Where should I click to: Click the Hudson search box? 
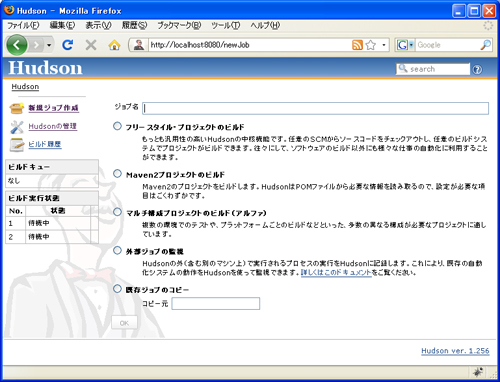pyautogui.click(x=433, y=69)
